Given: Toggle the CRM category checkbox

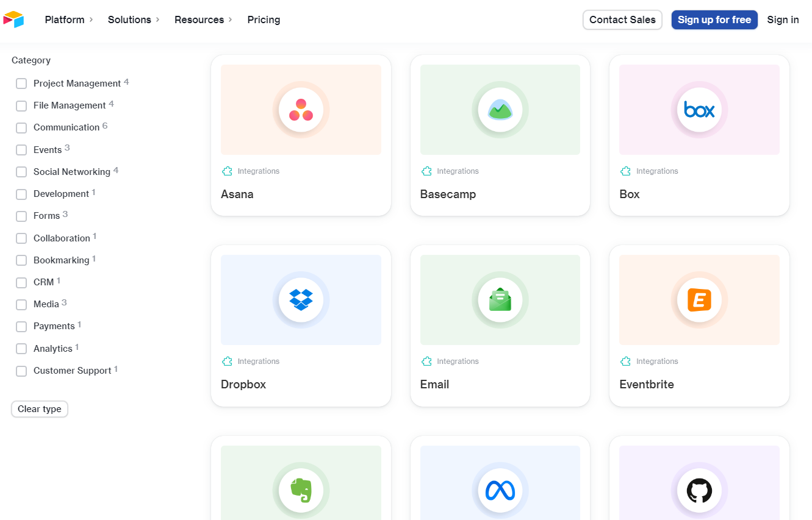Looking at the screenshot, I should point(21,282).
